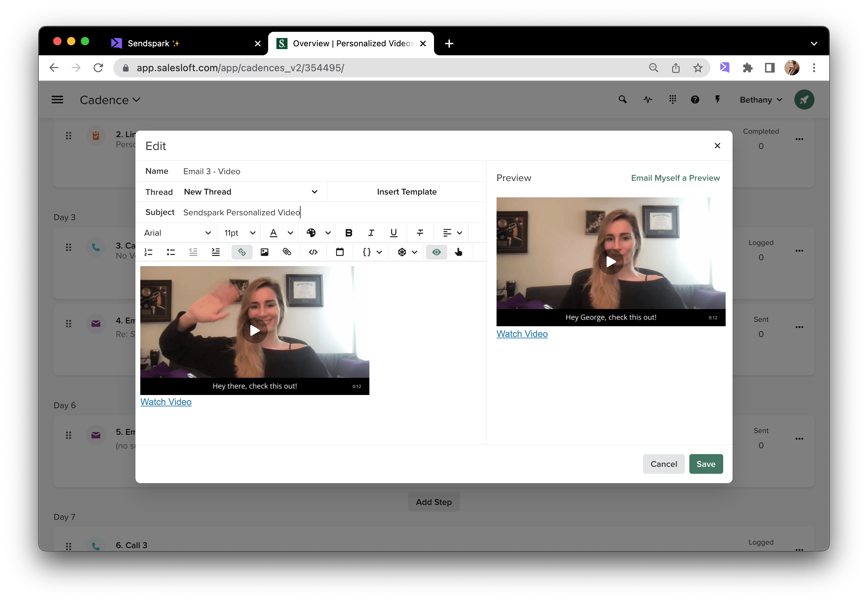Click the Cancel button
This screenshot has width=868, height=602.
663,464
